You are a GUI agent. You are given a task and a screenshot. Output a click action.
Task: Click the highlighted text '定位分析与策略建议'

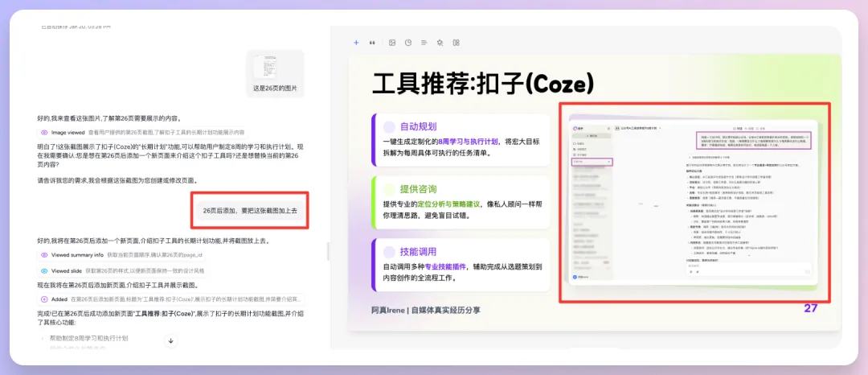tap(448, 204)
